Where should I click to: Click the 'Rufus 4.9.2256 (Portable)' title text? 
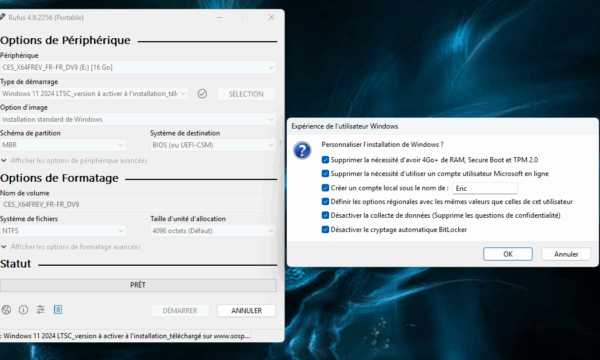[46, 18]
